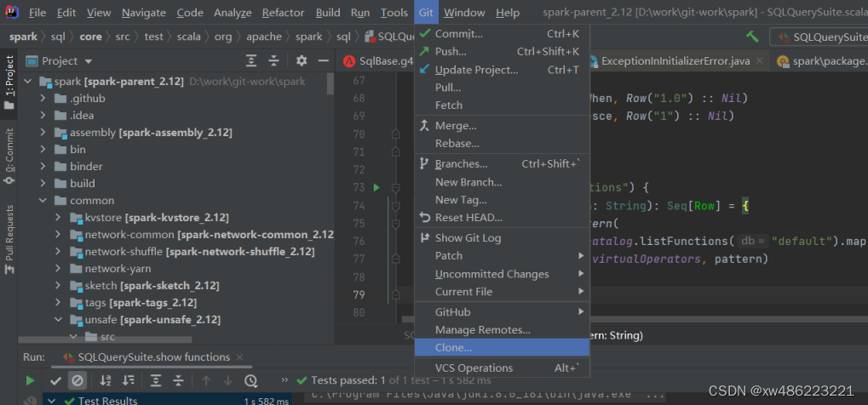Select Clone... from Git menu

453,348
